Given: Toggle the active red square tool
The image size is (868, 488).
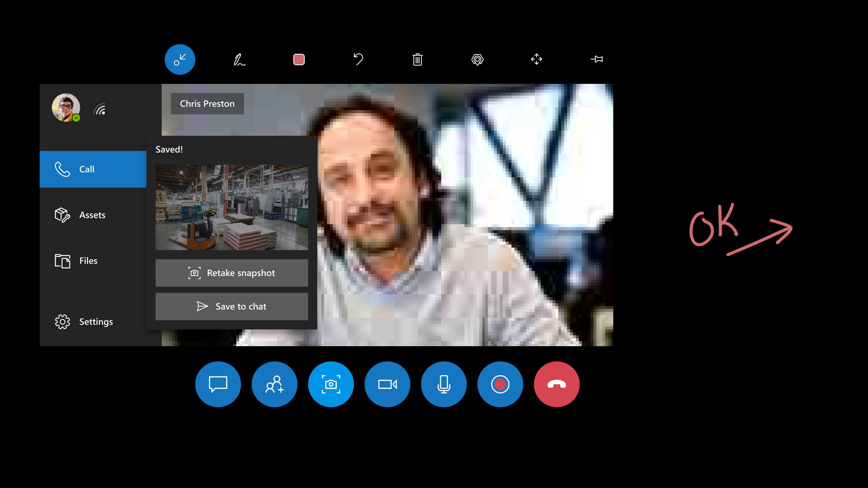Looking at the screenshot, I should (299, 59).
